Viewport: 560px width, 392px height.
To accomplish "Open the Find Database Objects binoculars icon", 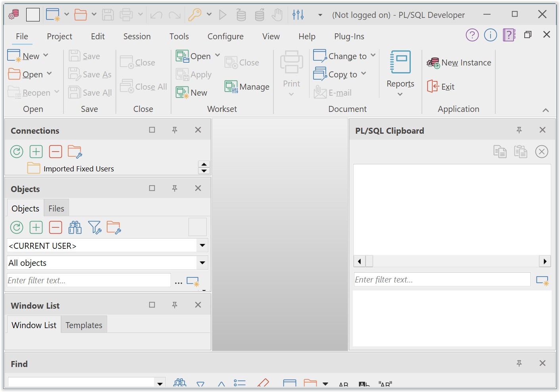I will point(75,227).
